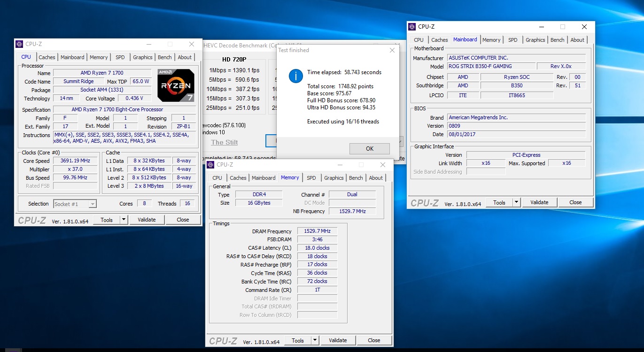This screenshot has width=644, height=352.
Task: Select SPD tab in the Mainboard CPU-Z window
Action: (x=513, y=40)
